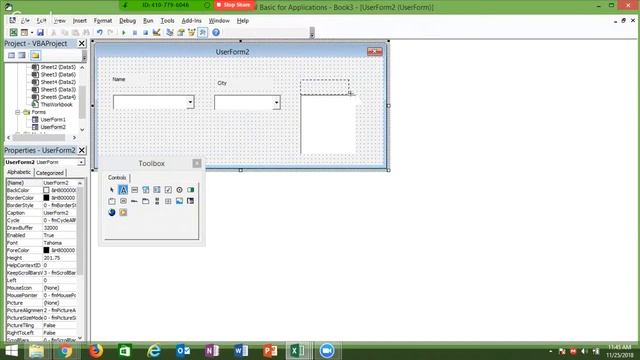The image size is (640, 360).
Task: Toggle Design Mode toolbar icon
Action: tap(156, 32)
